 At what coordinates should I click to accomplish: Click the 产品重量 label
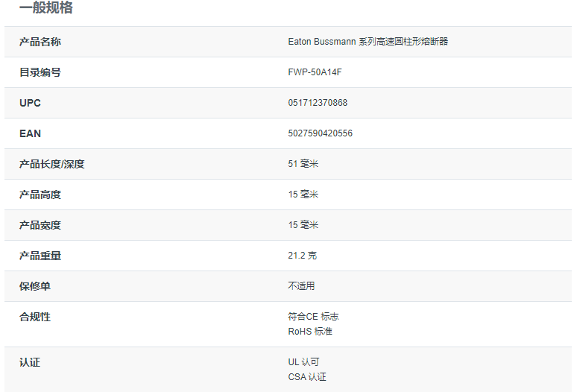40,256
